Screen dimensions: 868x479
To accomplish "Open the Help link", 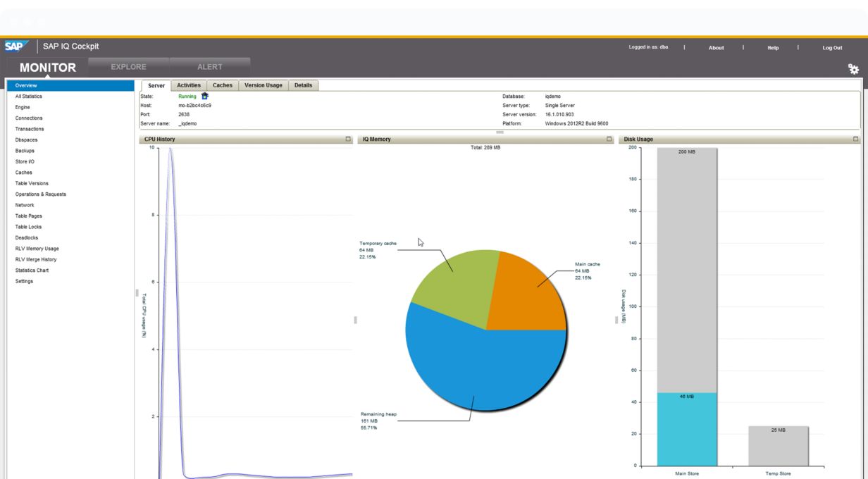I will click(773, 48).
